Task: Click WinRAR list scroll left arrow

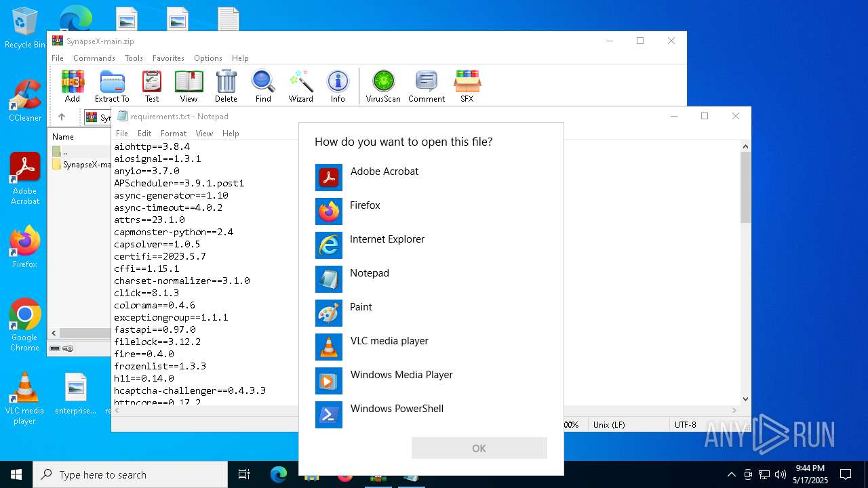Action: (54, 333)
